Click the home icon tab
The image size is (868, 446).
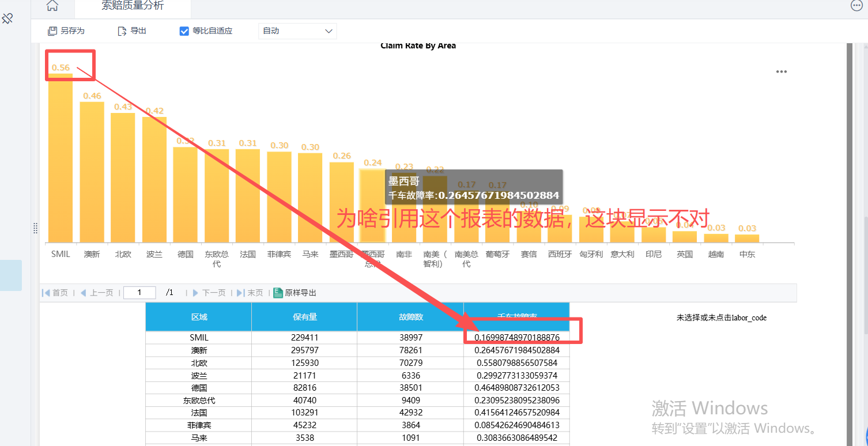click(x=52, y=6)
